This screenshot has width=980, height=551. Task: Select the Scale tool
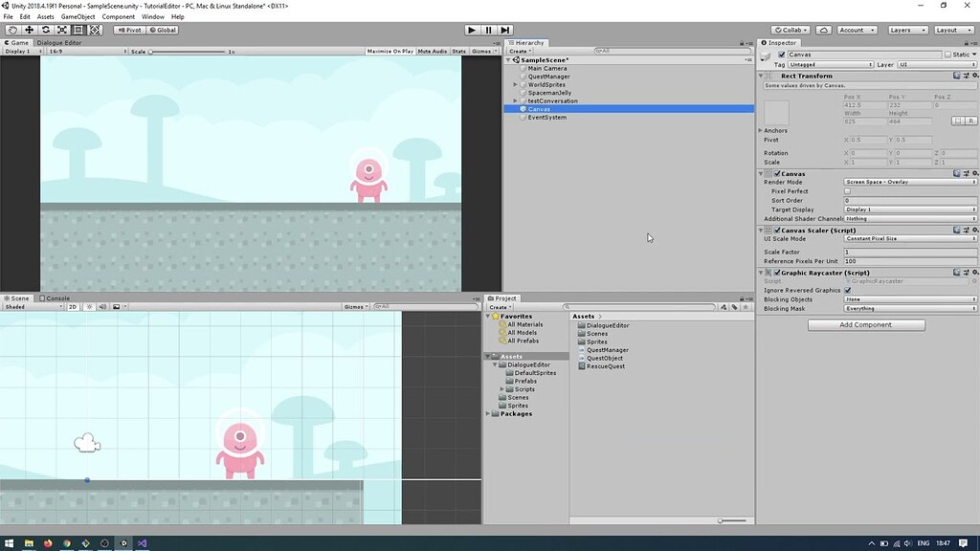click(x=61, y=30)
